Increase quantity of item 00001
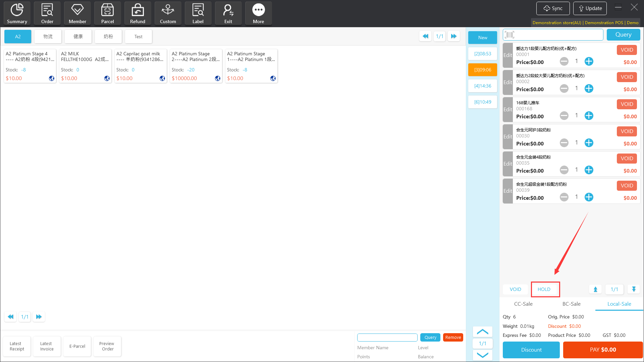The width and height of the screenshot is (644, 362). point(589,61)
